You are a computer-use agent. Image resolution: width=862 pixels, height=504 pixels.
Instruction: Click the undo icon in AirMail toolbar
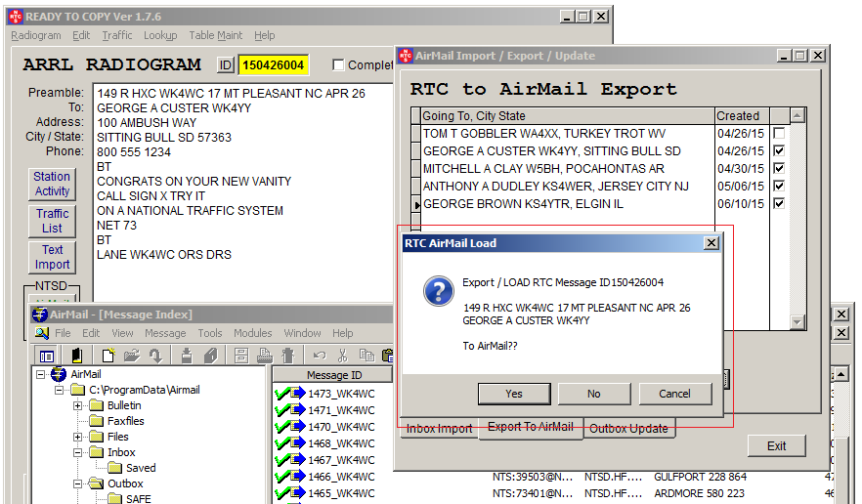pyautogui.click(x=320, y=356)
